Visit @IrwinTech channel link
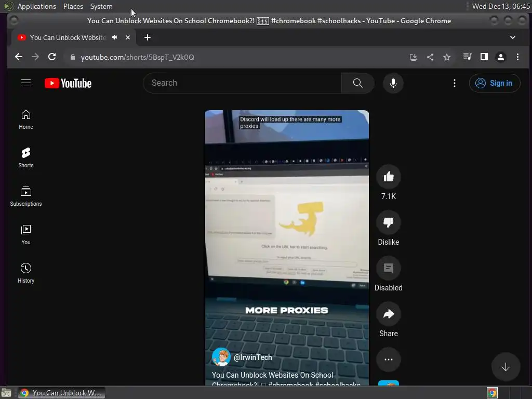 253,357
